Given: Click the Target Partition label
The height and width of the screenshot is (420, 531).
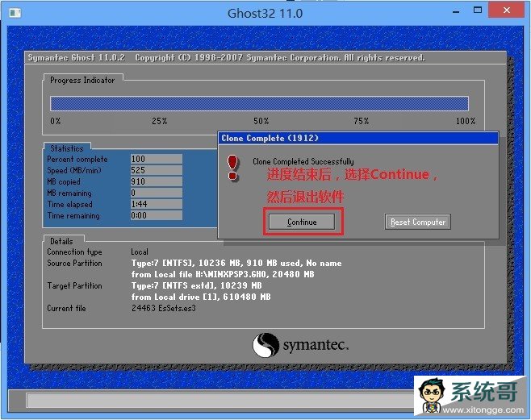Looking at the screenshot, I should click(x=74, y=285).
